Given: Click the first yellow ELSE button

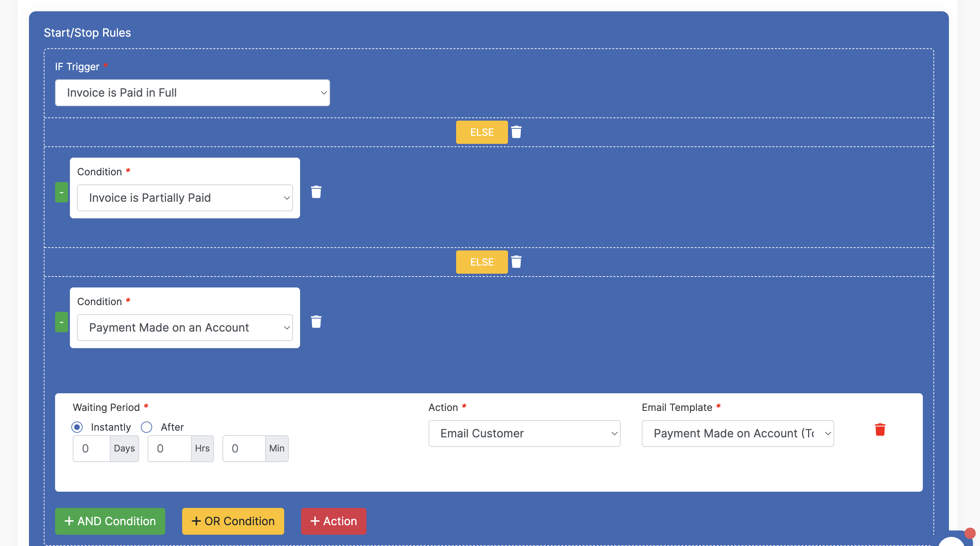Looking at the screenshot, I should [482, 132].
